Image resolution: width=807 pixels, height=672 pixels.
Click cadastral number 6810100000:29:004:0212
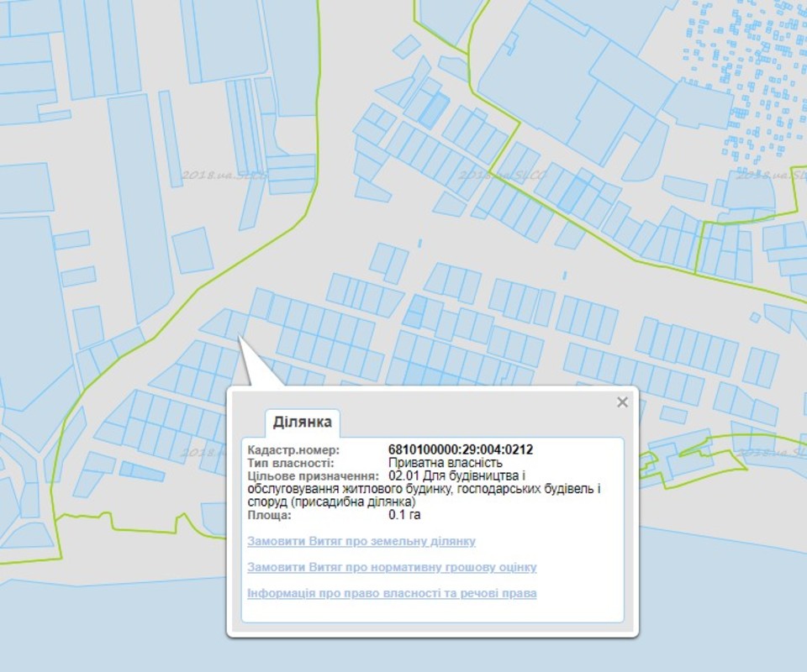pyautogui.click(x=460, y=449)
